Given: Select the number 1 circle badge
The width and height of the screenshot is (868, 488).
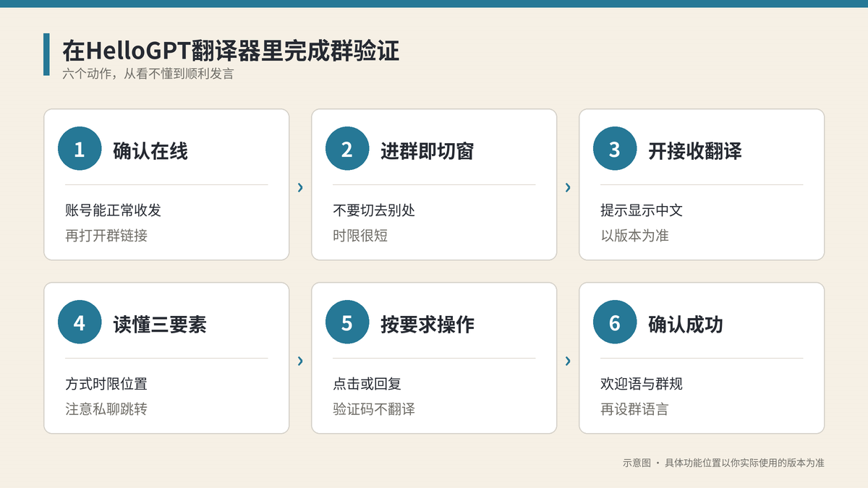Looking at the screenshot, I should (x=80, y=149).
